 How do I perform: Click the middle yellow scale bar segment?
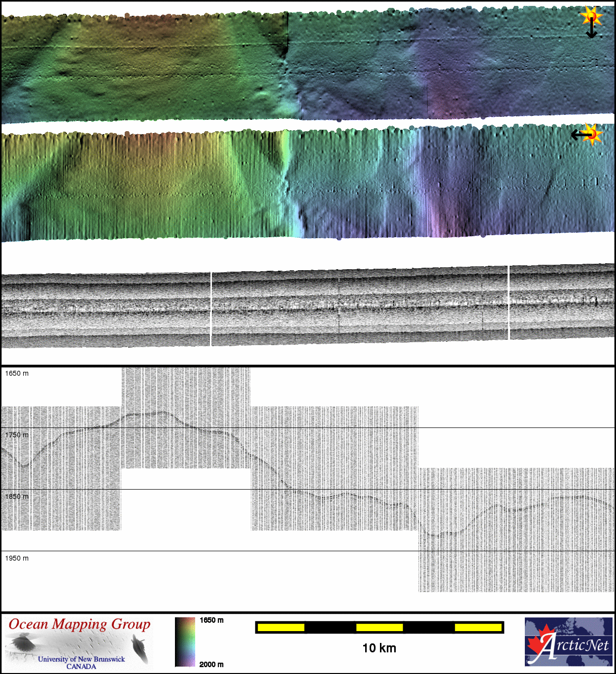tap(379, 627)
